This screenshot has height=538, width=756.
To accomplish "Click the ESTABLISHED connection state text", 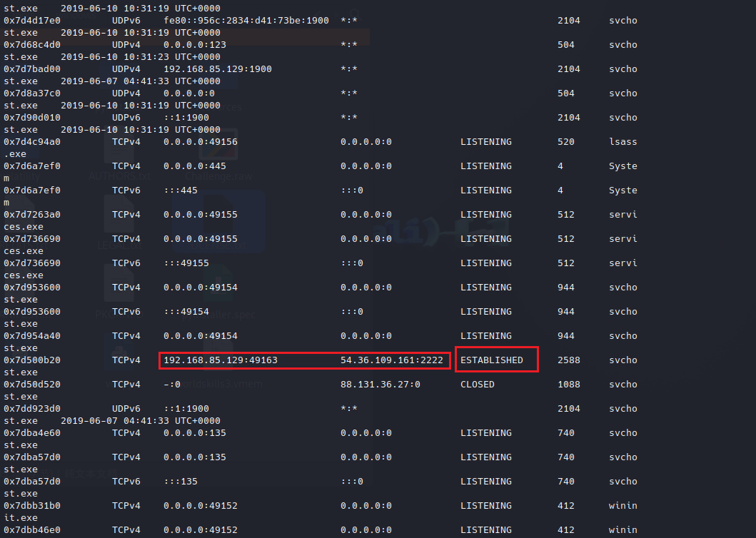I will [491, 360].
